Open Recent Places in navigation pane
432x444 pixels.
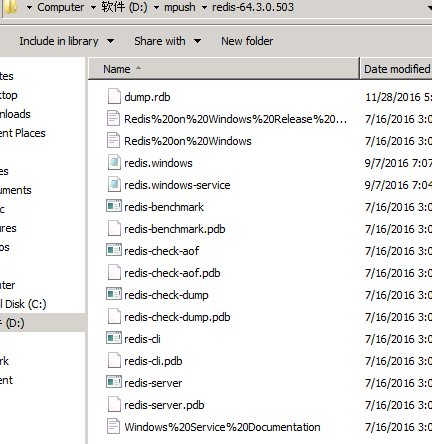tap(23, 133)
